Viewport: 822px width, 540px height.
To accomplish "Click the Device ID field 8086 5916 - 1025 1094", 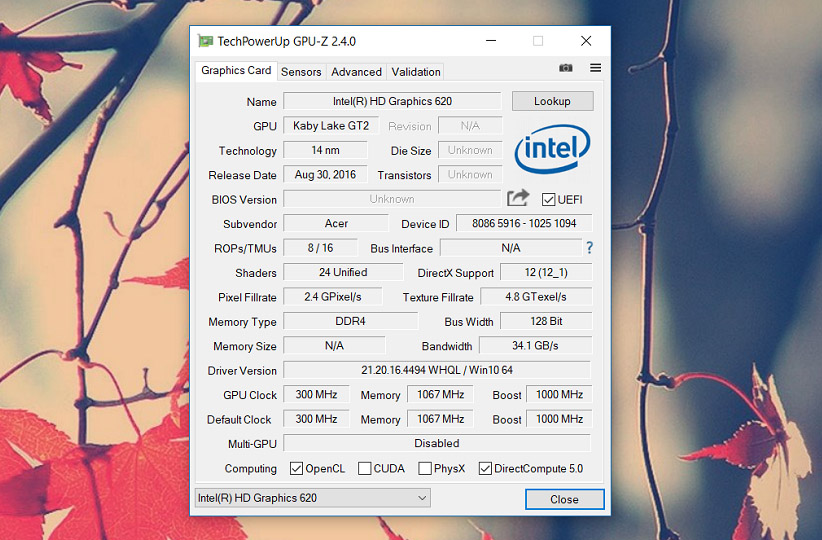I will pos(524,223).
